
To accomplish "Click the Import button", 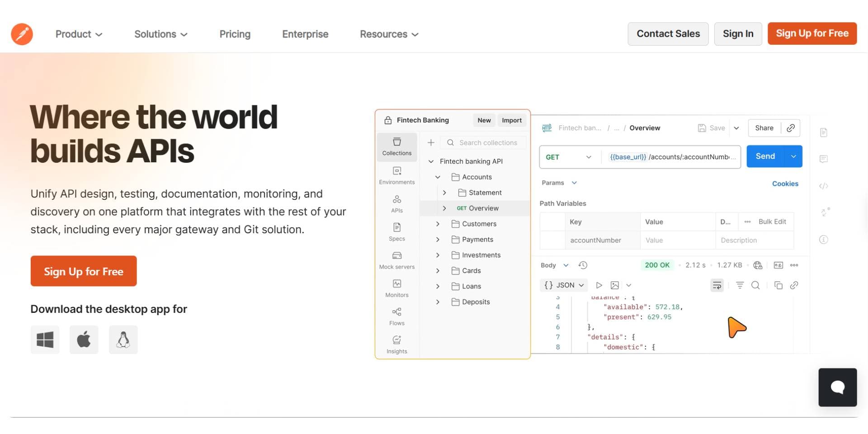I will (511, 120).
